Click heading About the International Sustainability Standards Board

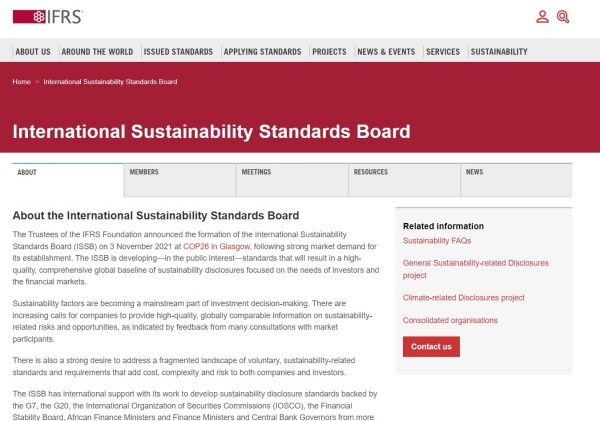tap(156, 215)
